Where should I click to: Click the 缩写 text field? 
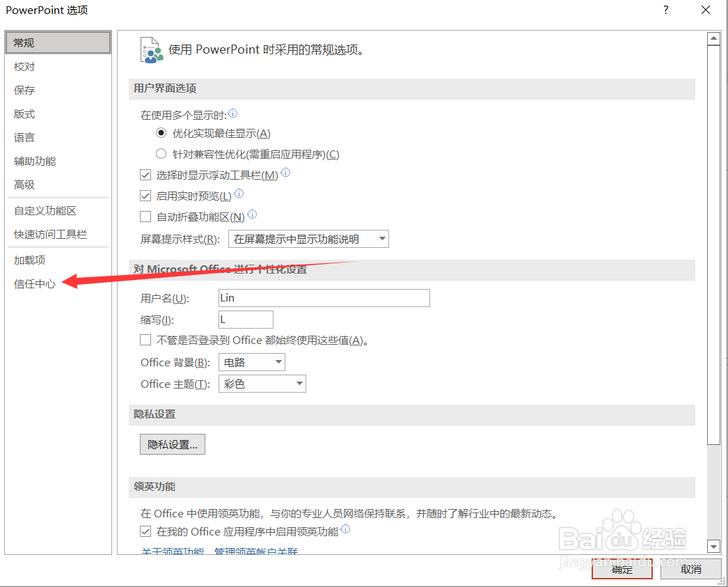click(x=246, y=320)
